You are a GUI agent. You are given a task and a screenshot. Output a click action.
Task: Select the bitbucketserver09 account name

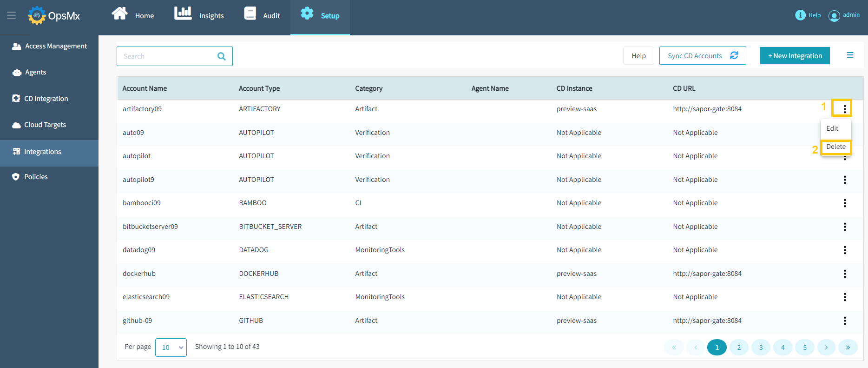pyautogui.click(x=150, y=227)
